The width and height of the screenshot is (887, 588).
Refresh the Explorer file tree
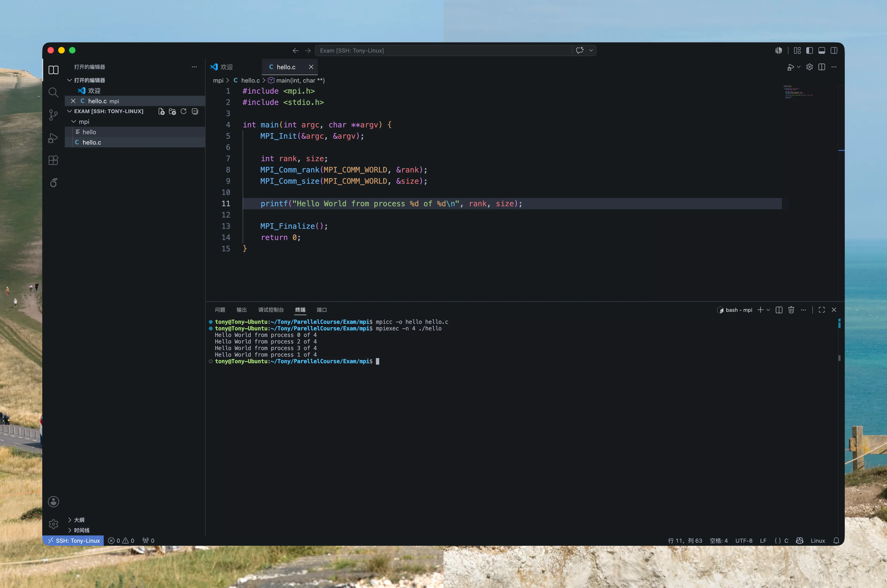tap(184, 111)
